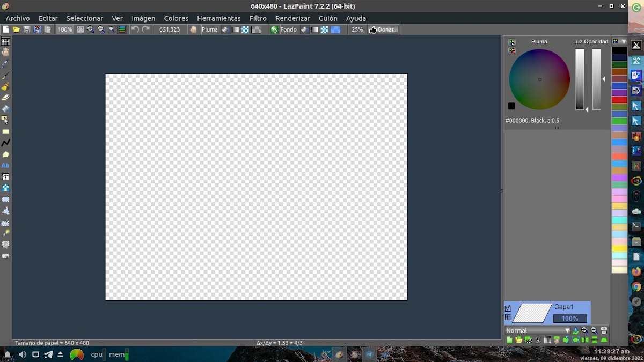The image size is (644, 362).
Task: Toggle the Pen solid color fill option
Action: click(225, 29)
